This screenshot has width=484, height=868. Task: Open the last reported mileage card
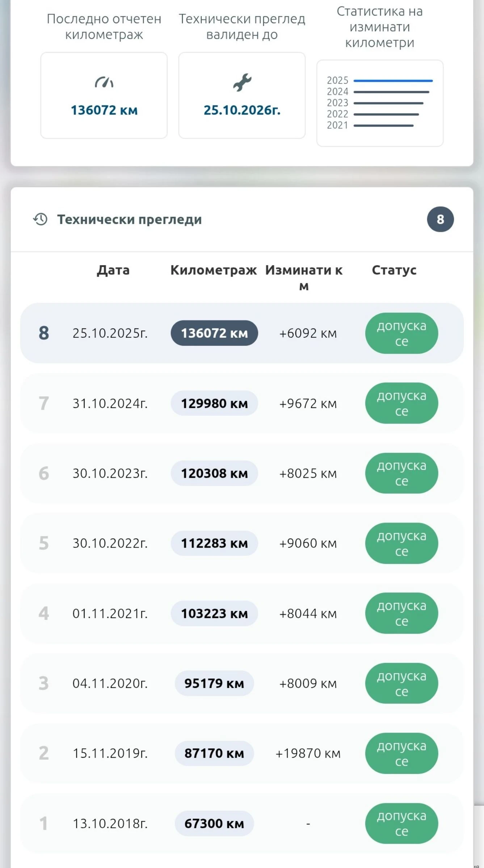point(104,95)
